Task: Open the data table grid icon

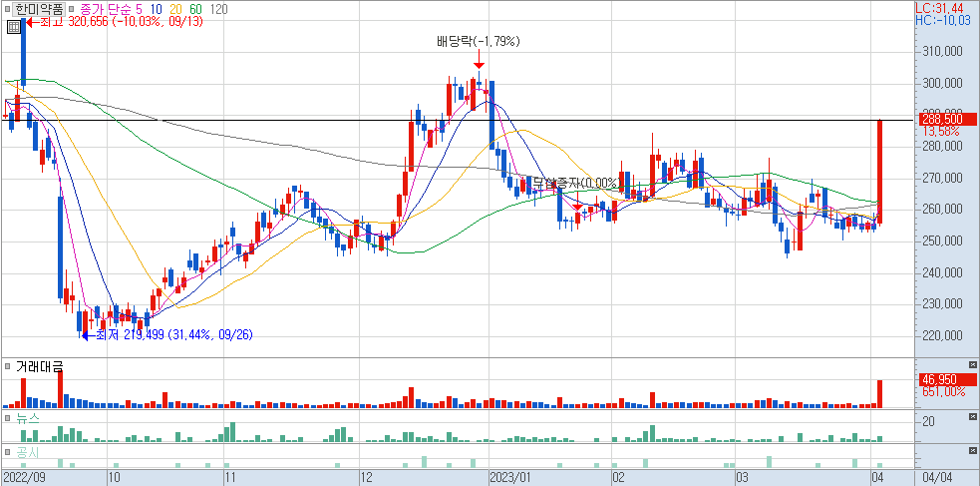Action: 13,26
